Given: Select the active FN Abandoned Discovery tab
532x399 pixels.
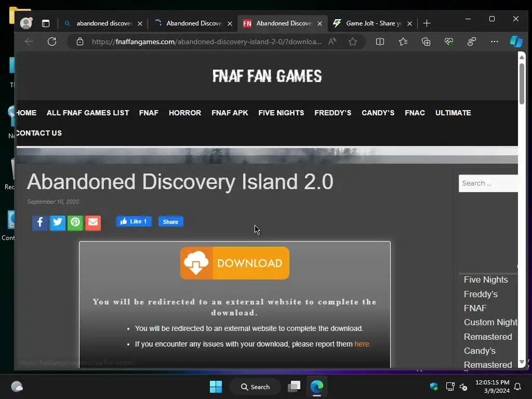Looking at the screenshot, I should coord(283,23).
